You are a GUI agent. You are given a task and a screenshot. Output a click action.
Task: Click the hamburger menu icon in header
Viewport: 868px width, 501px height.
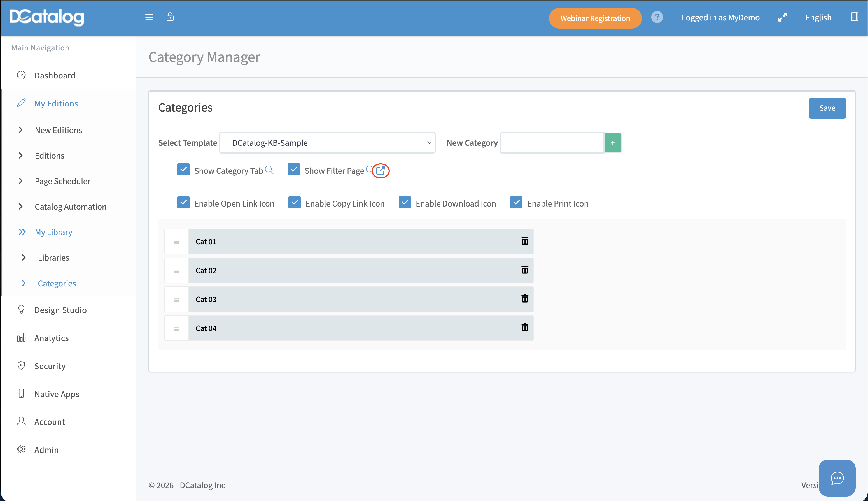click(149, 17)
